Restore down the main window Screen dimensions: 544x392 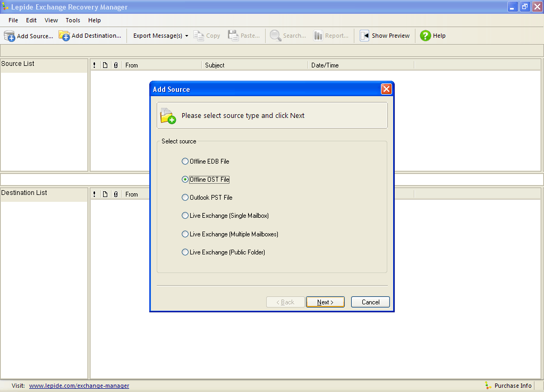pos(524,6)
